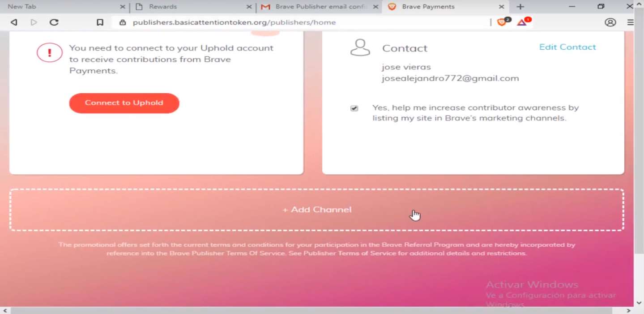The height and width of the screenshot is (314, 644).
Task: Bookmark this page with the bookmark icon
Action: pos(100,22)
